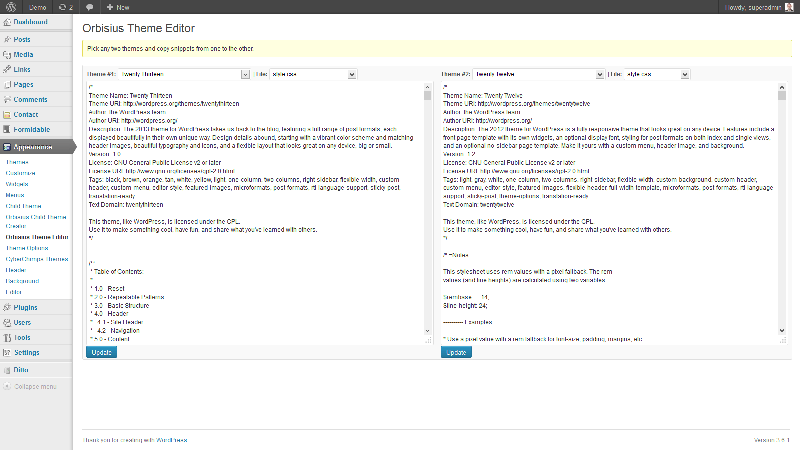
Task: Open the Theme #1 File dropdown
Action: pos(313,74)
